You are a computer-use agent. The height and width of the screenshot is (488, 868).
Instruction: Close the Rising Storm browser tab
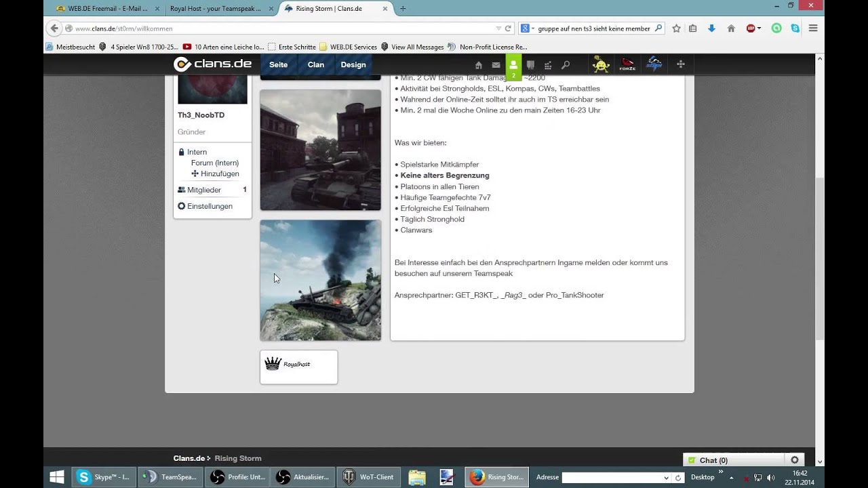point(385,9)
